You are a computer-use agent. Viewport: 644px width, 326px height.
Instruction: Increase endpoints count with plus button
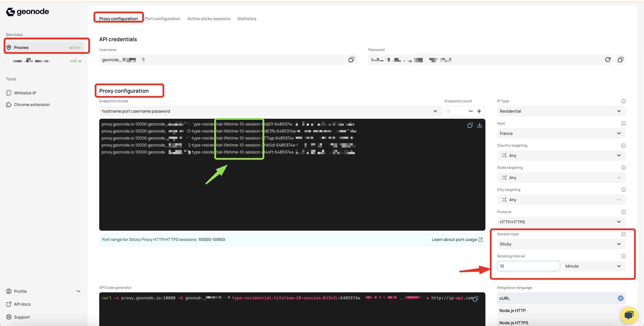(479, 111)
